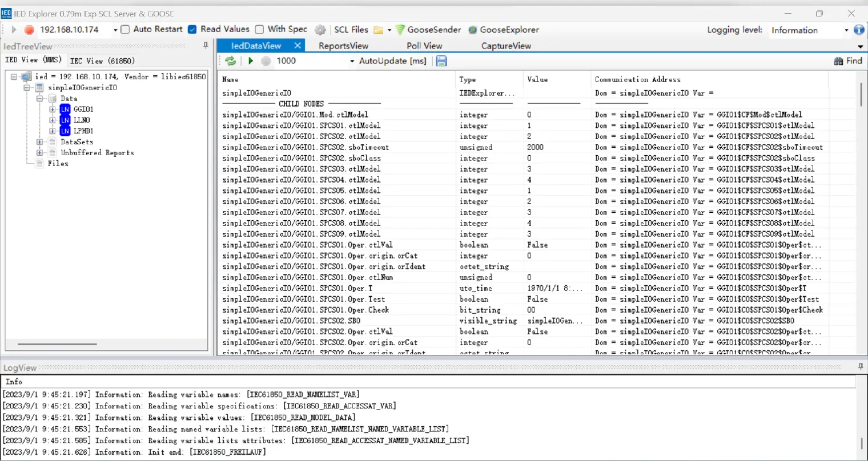Close the IedDataView tab
Viewport: 868px width, 461px height.
[x=298, y=46]
